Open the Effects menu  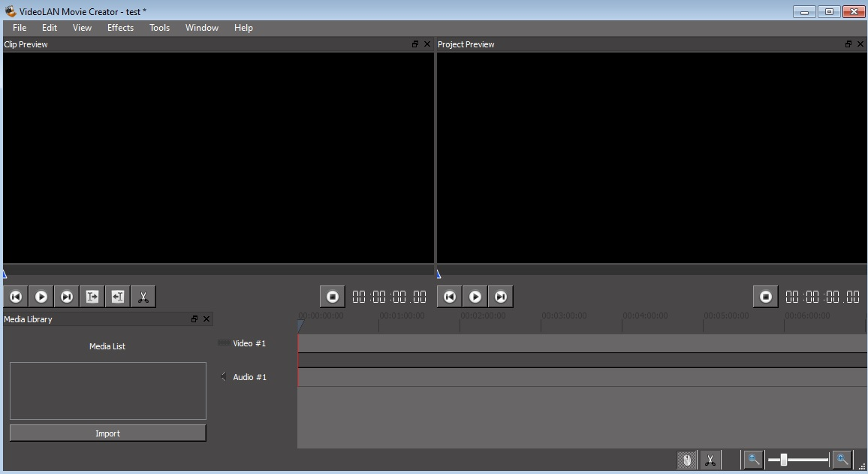point(120,28)
